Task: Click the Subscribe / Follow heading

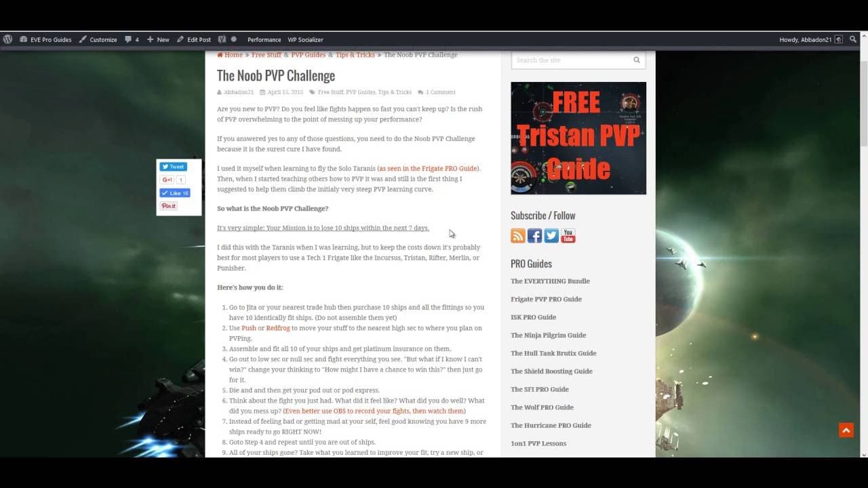Action: 542,216
